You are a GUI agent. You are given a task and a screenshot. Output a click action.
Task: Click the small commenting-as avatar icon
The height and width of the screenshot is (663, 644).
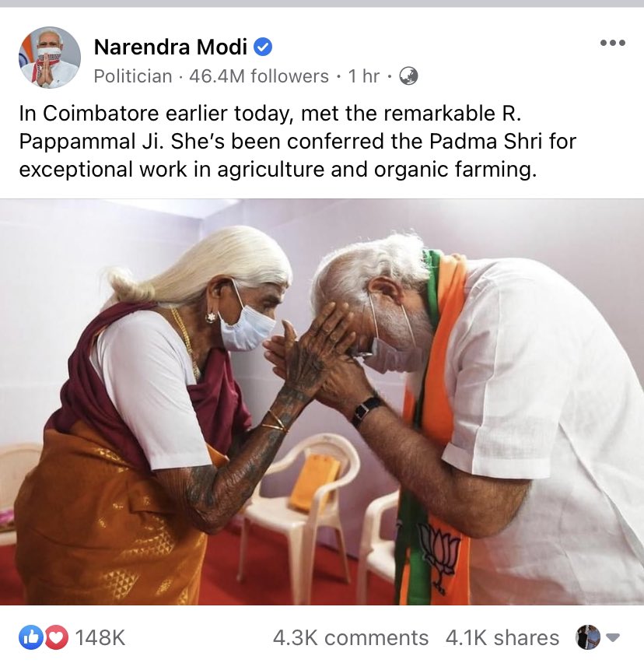pos(588,637)
